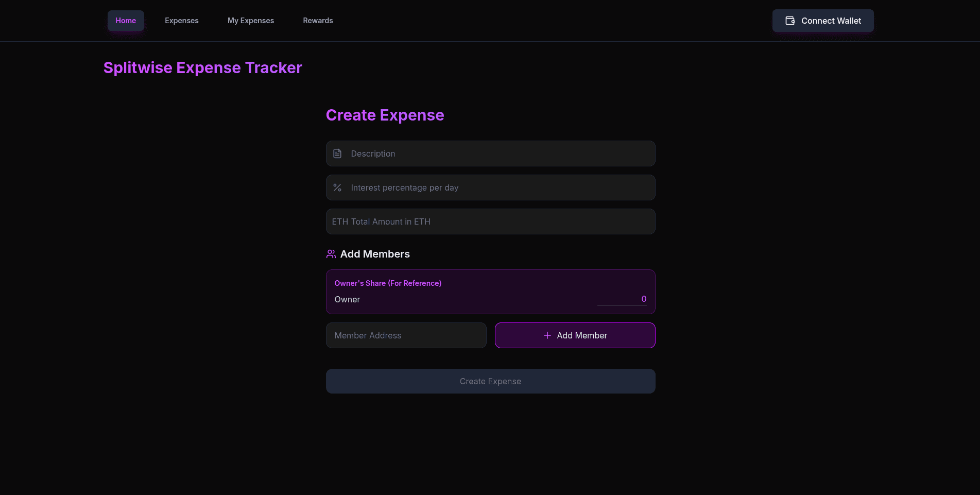The height and width of the screenshot is (495, 980).
Task: Click the members group icon next to heading
Action: click(331, 253)
